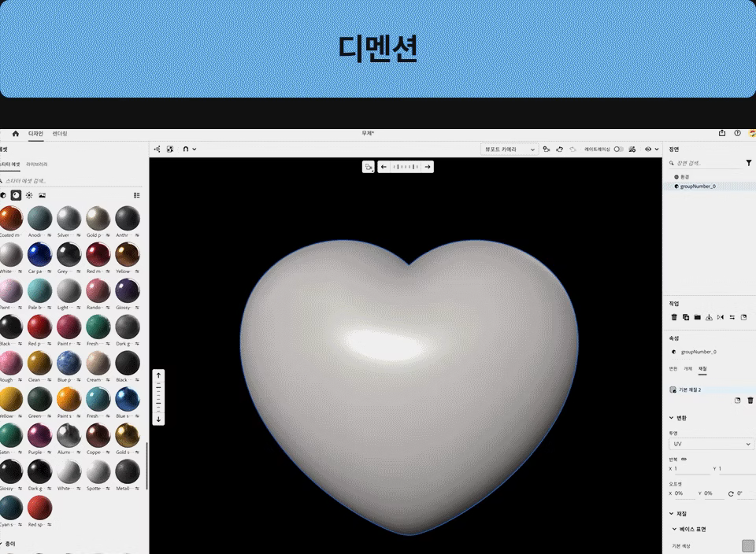Filter assets by materials sphere icon
The height and width of the screenshot is (554, 756).
[x=16, y=195]
